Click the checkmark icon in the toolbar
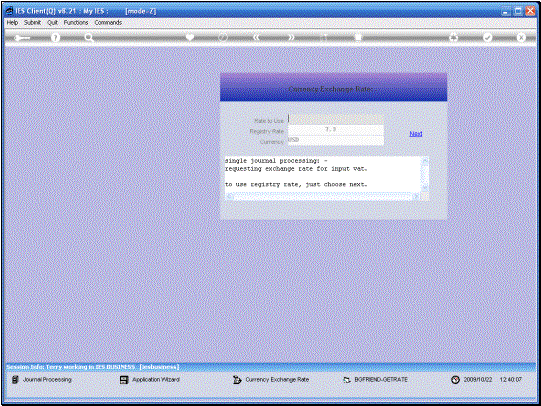 click(487, 37)
